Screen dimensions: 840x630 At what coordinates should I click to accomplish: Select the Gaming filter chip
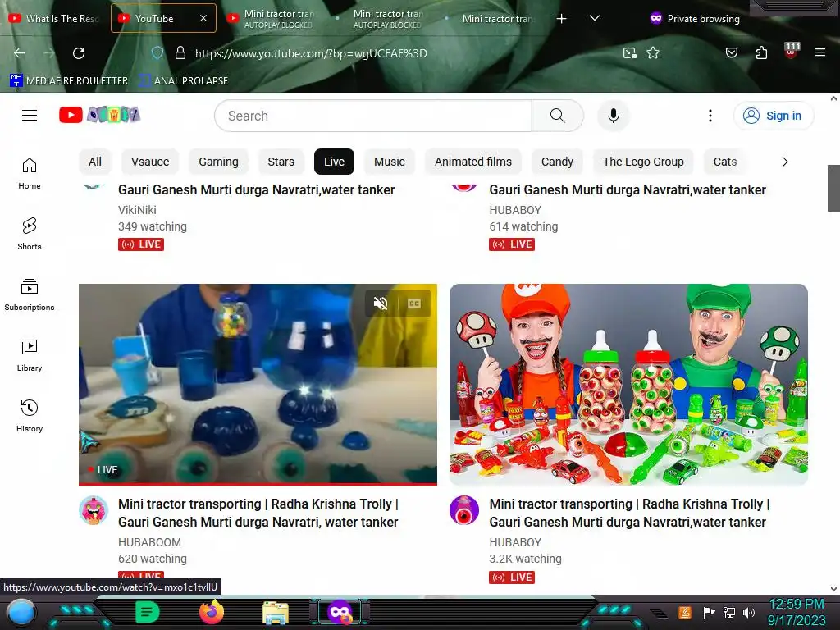tap(218, 162)
